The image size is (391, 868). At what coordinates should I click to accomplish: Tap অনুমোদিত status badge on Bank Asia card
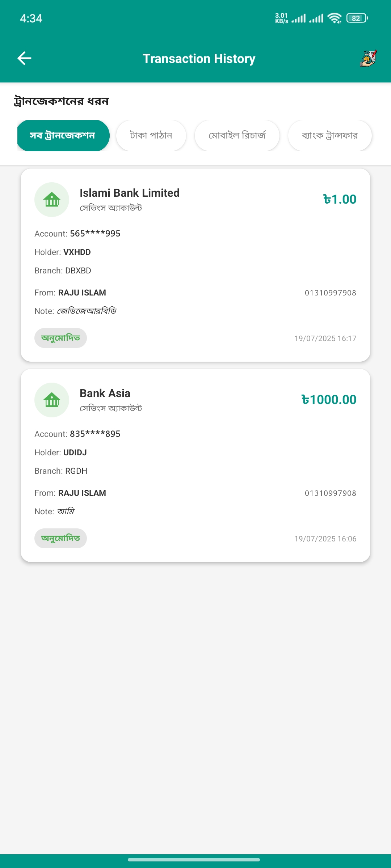click(60, 539)
